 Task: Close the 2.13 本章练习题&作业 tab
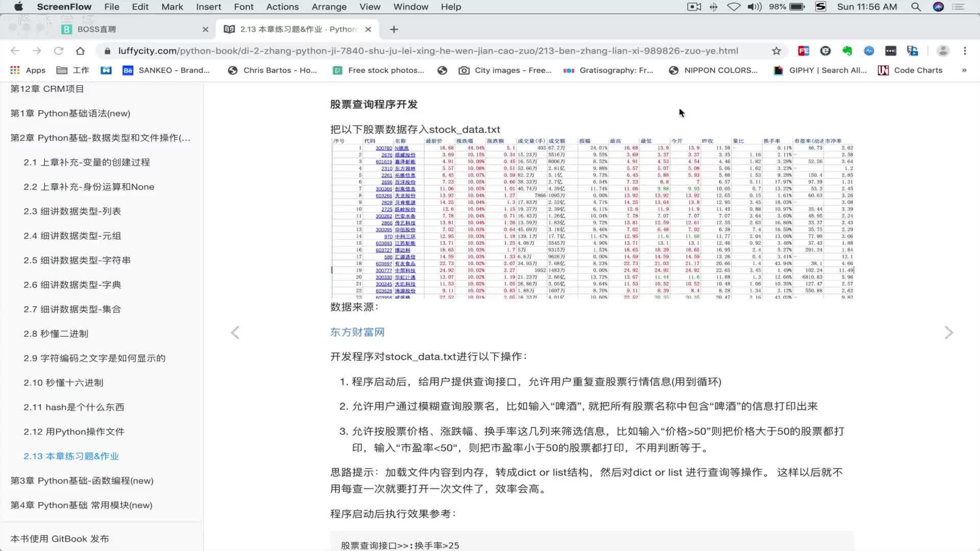pyautogui.click(x=368, y=29)
